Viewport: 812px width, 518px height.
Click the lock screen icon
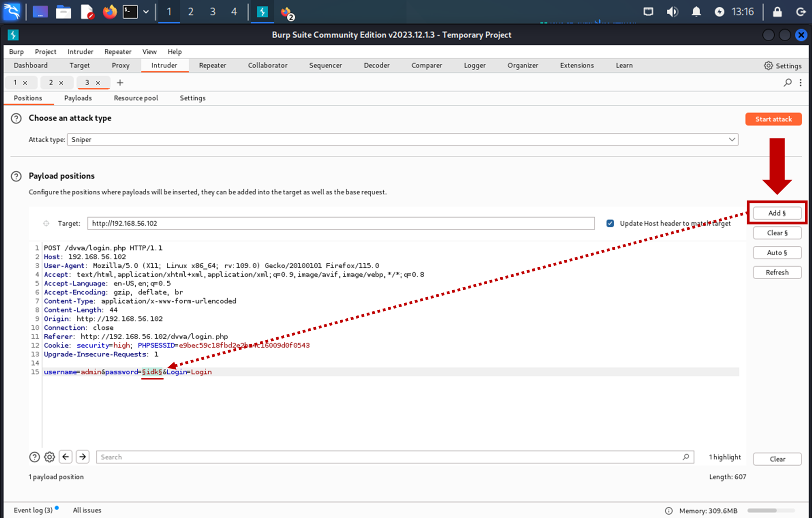click(777, 12)
